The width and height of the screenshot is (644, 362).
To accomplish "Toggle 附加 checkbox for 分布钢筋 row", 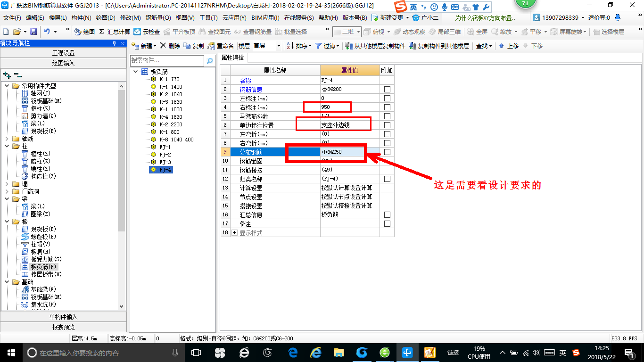I will [x=387, y=152].
